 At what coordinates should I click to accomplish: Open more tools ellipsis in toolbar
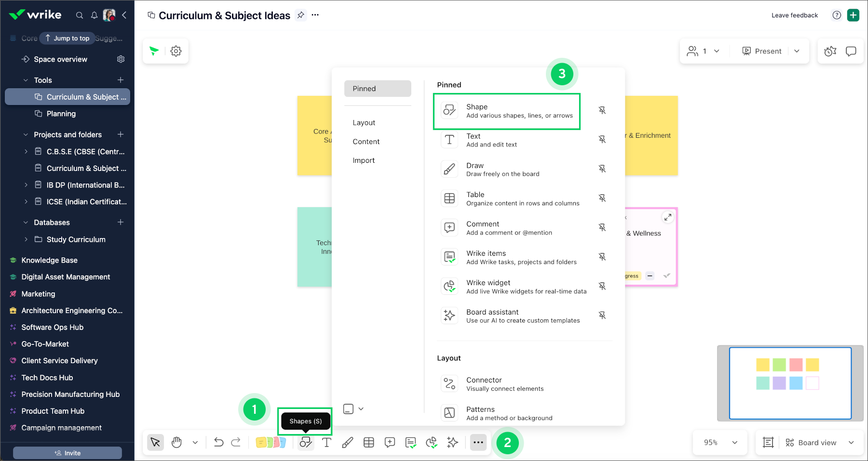pyautogui.click(x=478, y=442)
